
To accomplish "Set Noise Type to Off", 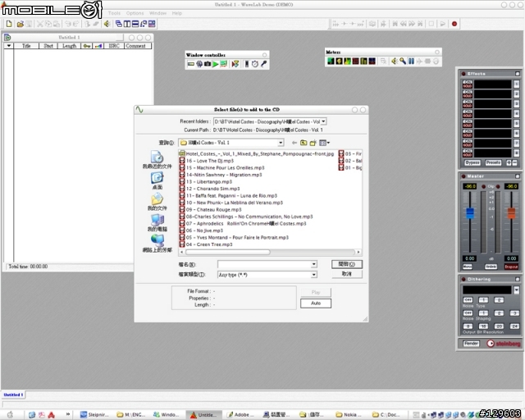I will pos(468,299).
